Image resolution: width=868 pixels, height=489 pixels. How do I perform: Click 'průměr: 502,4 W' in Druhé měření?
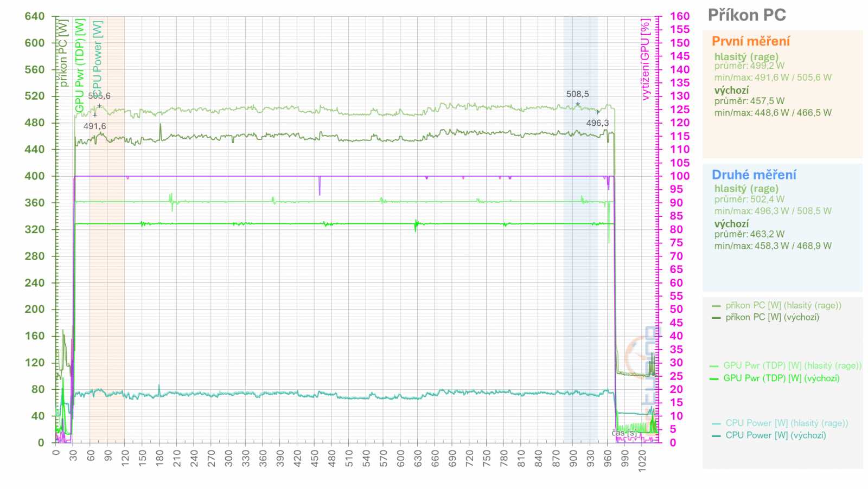[x=749, y=199]
